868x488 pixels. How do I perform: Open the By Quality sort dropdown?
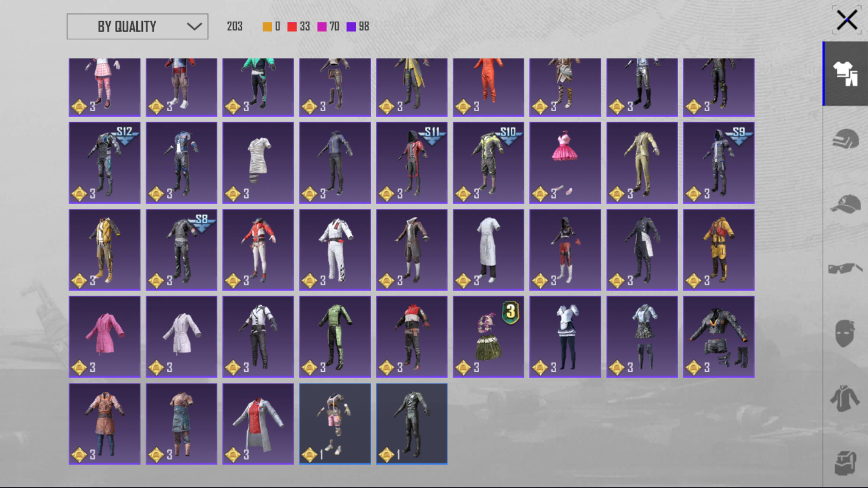[x=137, y=26]
